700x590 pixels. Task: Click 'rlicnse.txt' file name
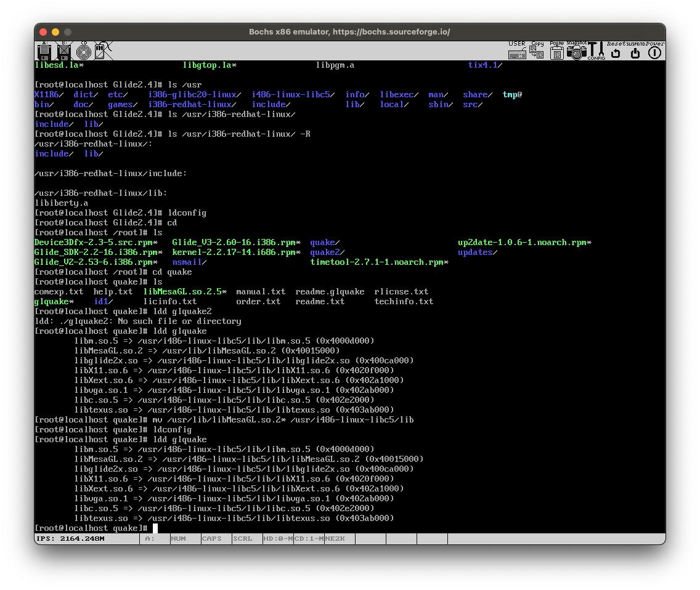[x=401, y=292]
